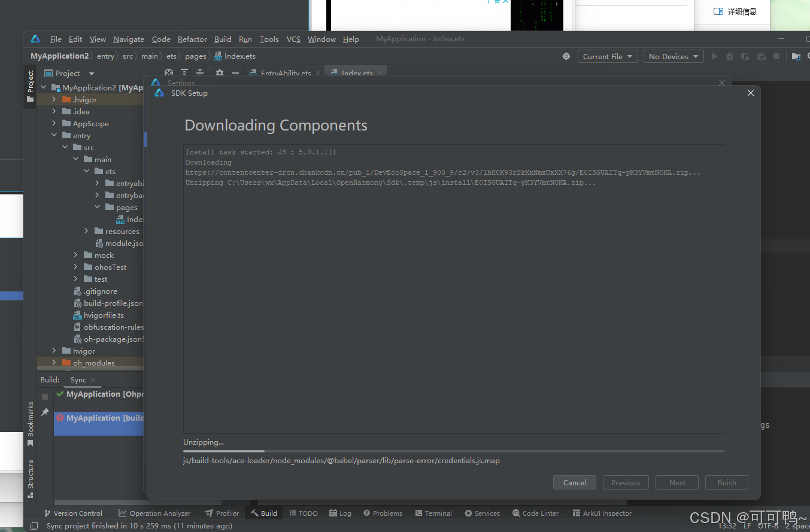The width and height of the screenshot is (810, 532).
Task: Click Collapse All icon in Project panel
Action: coord(200,73)
